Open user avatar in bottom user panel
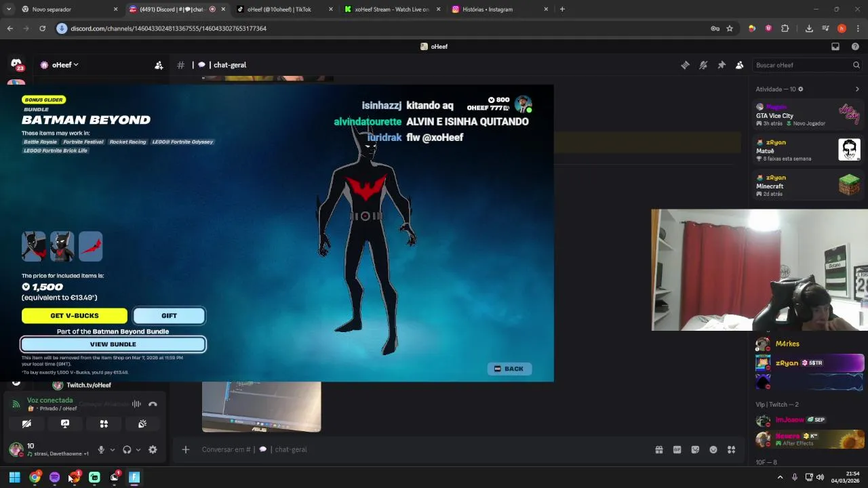Viewport: 868px width, 488px height. (16, 449)
